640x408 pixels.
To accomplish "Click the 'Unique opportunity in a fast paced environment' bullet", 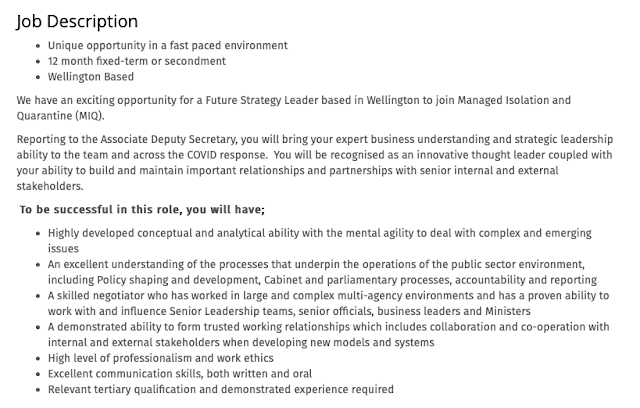I will 168,45.
